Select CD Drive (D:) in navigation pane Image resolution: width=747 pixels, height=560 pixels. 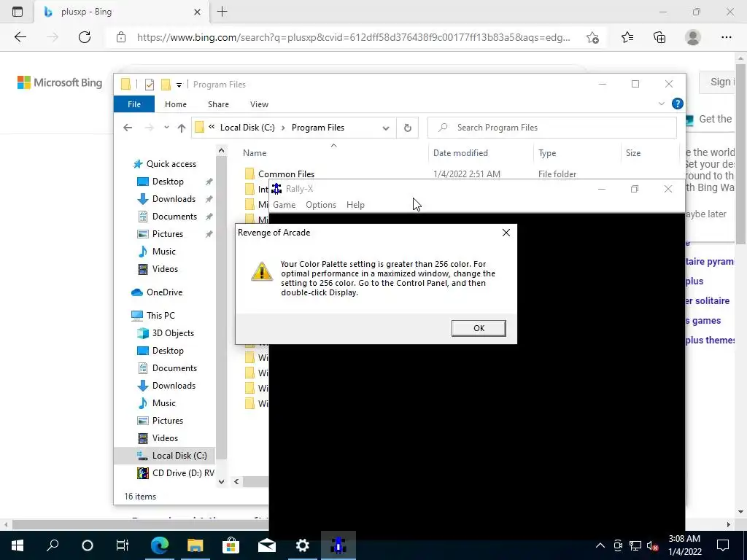pyautogui.click(x=183, y=473)
